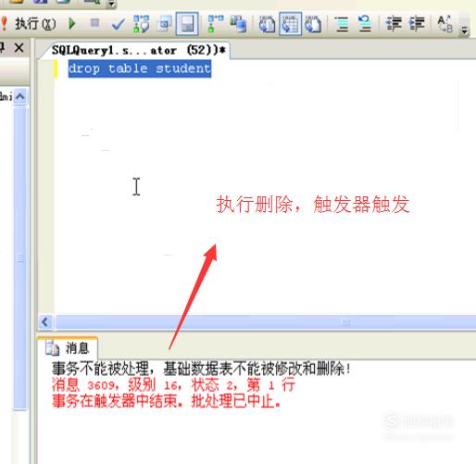
Task: Specify values for template parameters icon
Action: (445, 24)
